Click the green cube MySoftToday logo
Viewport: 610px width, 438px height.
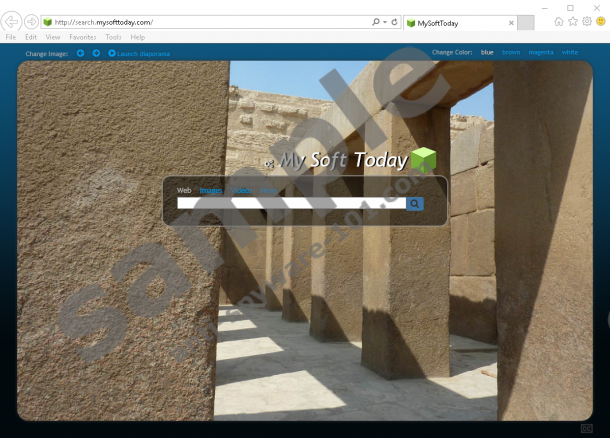coord(424,160)
